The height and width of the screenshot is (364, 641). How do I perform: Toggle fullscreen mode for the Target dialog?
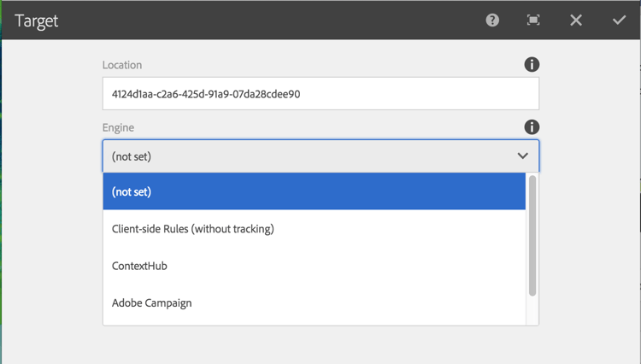[533, 21]
